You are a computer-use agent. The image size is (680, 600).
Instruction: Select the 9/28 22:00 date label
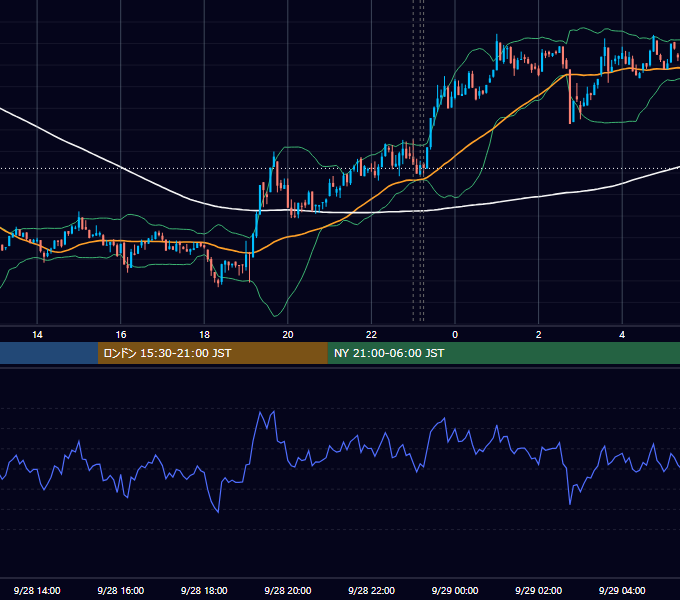(x=371, y=590)
